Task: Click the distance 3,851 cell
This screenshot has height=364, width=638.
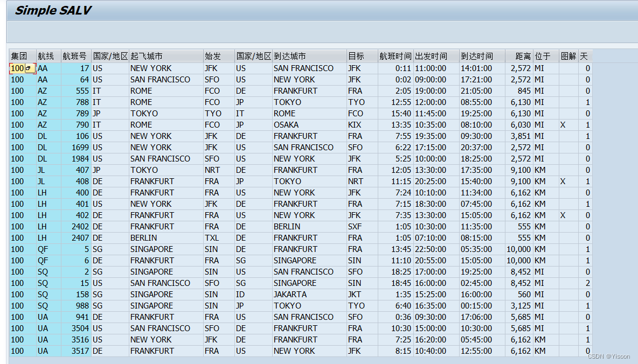Action: click(x=519, y=136)
